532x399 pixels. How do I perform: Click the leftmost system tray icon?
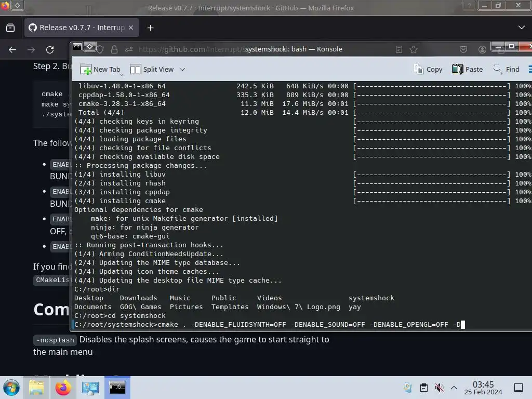point(408,388)
